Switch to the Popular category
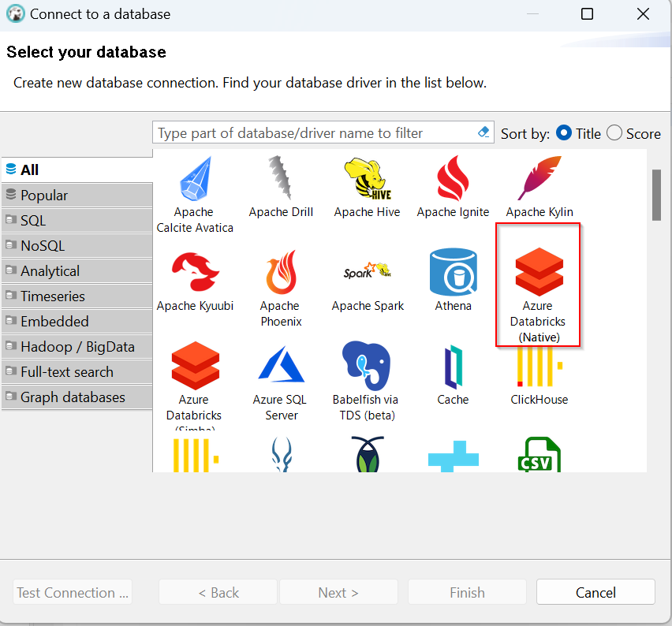 (77, 196)
